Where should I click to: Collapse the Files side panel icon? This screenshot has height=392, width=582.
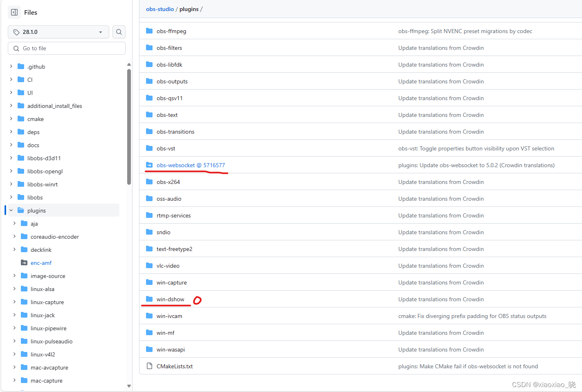point(14,12)
